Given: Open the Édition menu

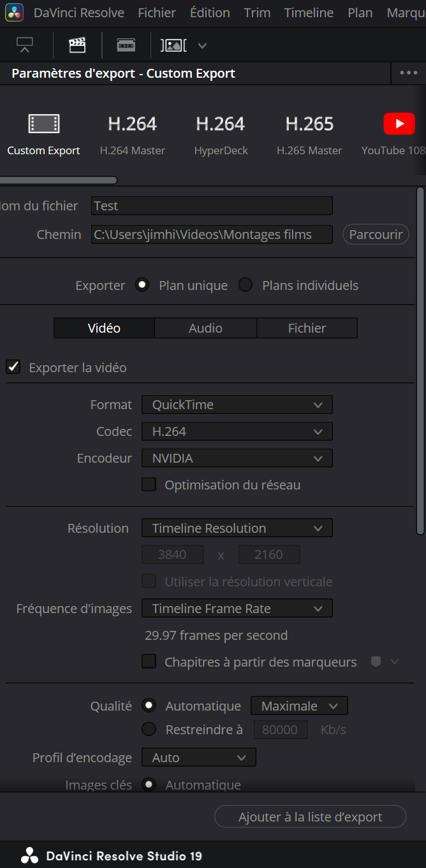Looking at the screenshot, I should point(210,13).
